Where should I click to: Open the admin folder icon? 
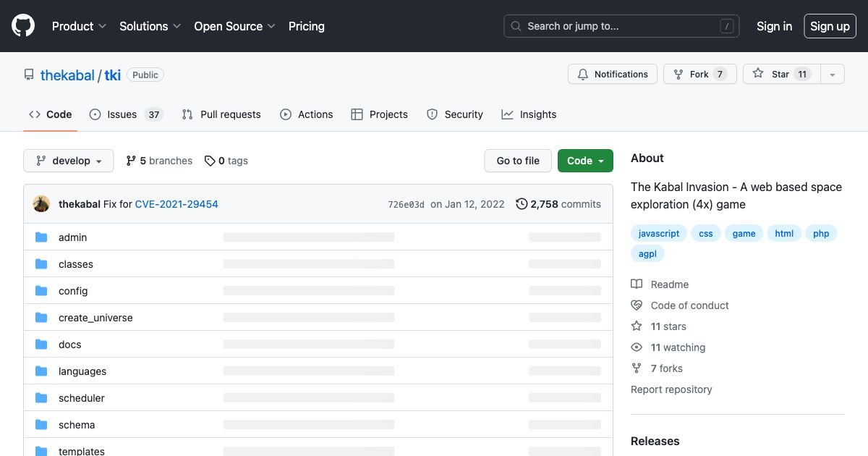[x=41, y=237]
